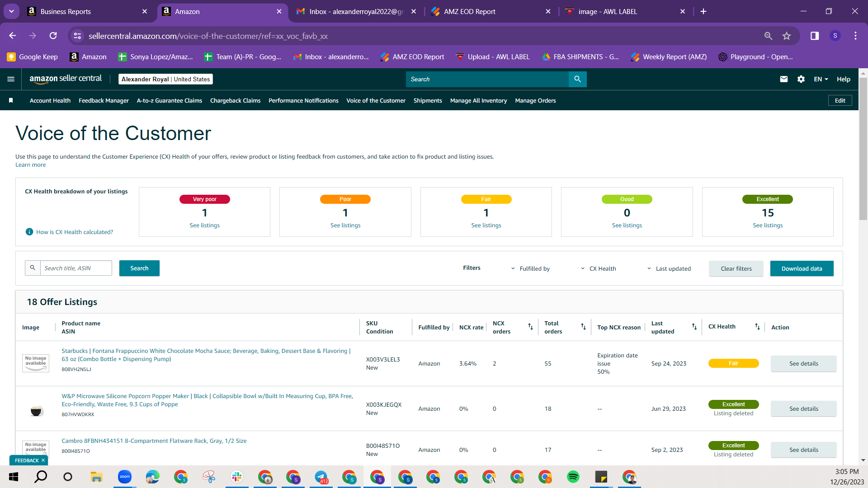Open Performance Notifications menu item
The width and height of the screenshot is (868, 488).
(303, 100)
